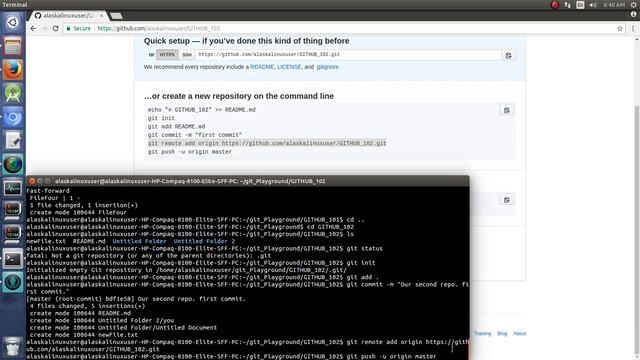Screen dimensions: 640x360
Task: Open the Ubuntu Dash search launcher
Action: [x=13, y=22]
